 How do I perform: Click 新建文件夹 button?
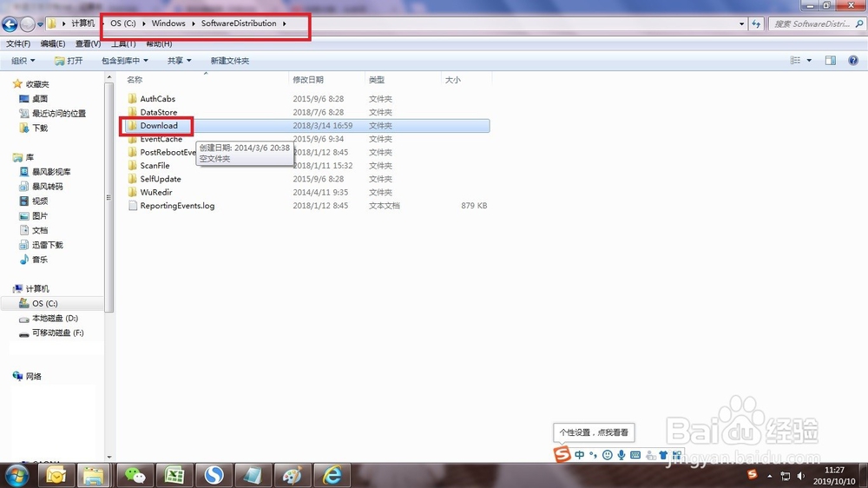click(x=230, y=61)
